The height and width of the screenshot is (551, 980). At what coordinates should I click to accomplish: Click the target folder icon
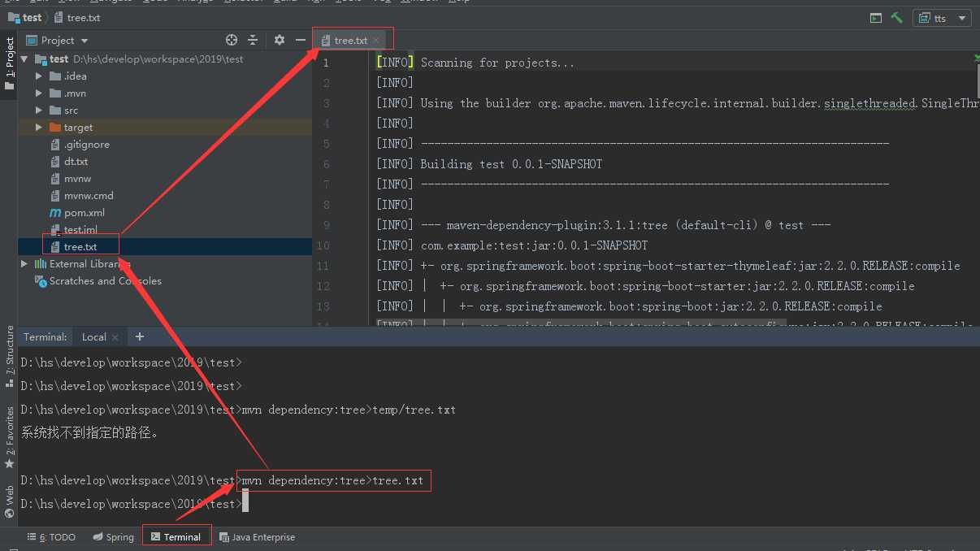(x=55, y=127)
